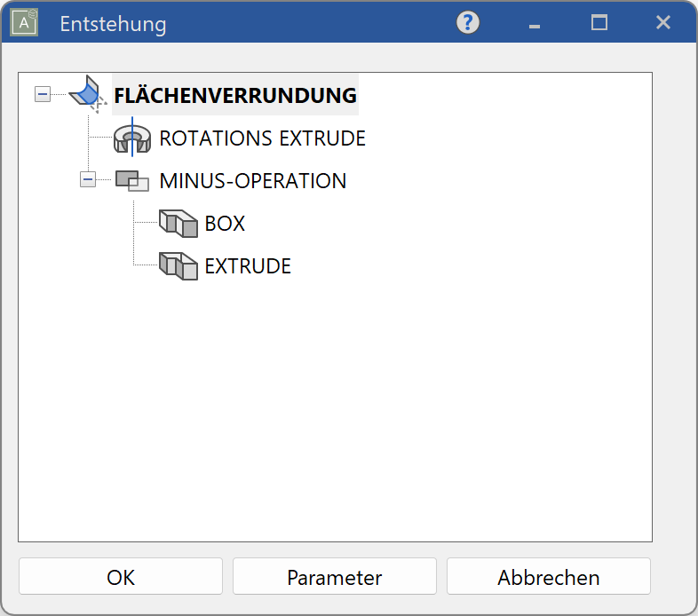Select the ROTATIONS EXTRUDE entry label

[262, 138]
